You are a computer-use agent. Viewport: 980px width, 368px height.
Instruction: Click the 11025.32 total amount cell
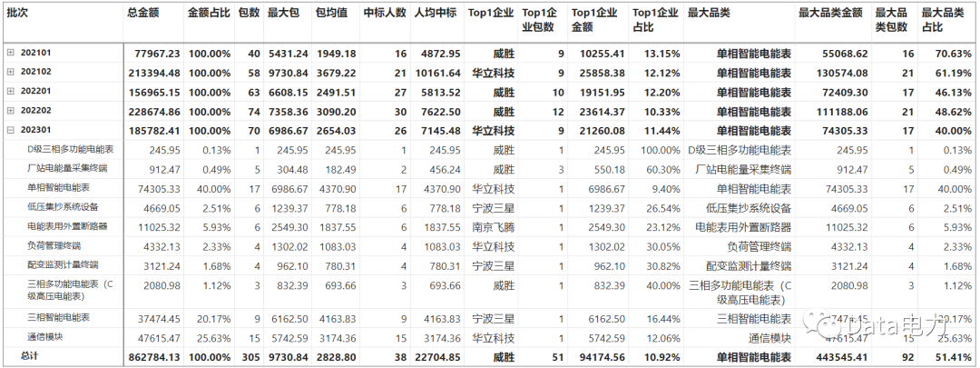tap(160, 226)
